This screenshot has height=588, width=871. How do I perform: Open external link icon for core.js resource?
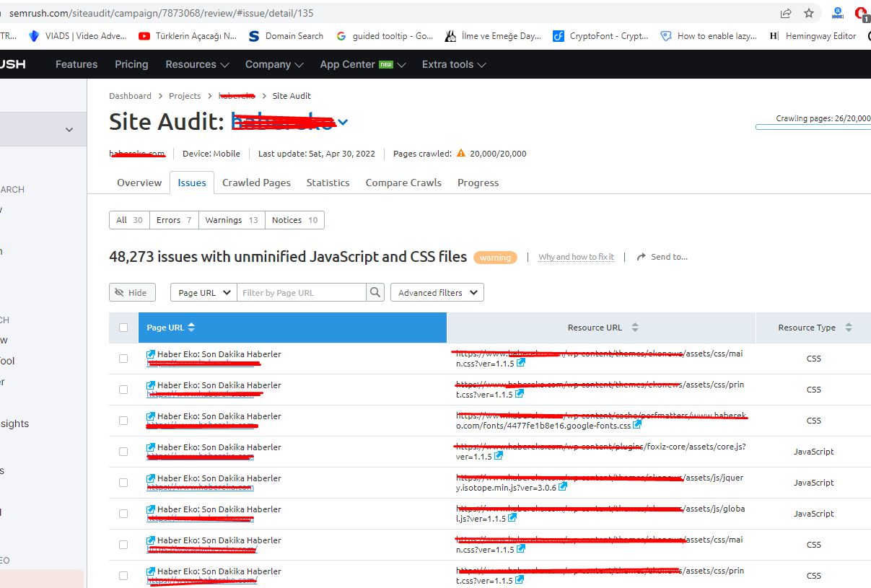pyautogui.click(x=499, y=457)
